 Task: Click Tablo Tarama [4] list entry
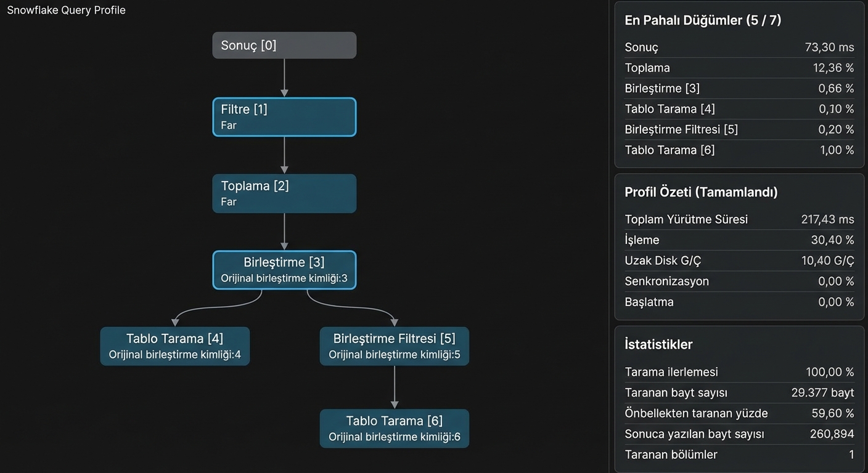coord(739,109)
